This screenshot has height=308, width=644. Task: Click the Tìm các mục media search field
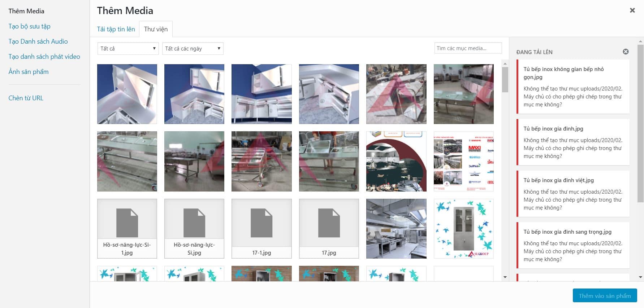pos(468,48)
